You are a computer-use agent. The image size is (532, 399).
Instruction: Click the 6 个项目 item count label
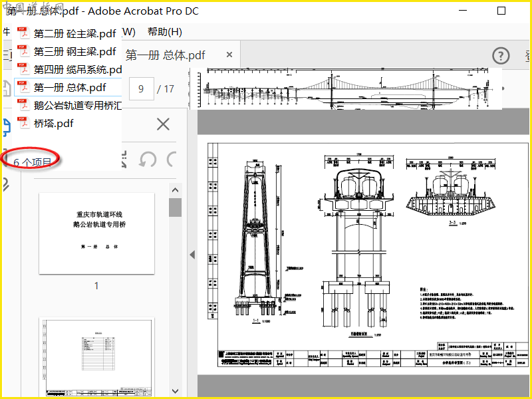pyautogui.click(x=32, y=162)
